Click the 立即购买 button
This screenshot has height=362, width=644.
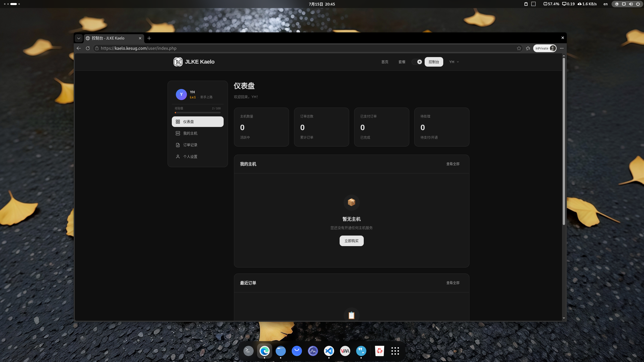[x=351, y=241]
